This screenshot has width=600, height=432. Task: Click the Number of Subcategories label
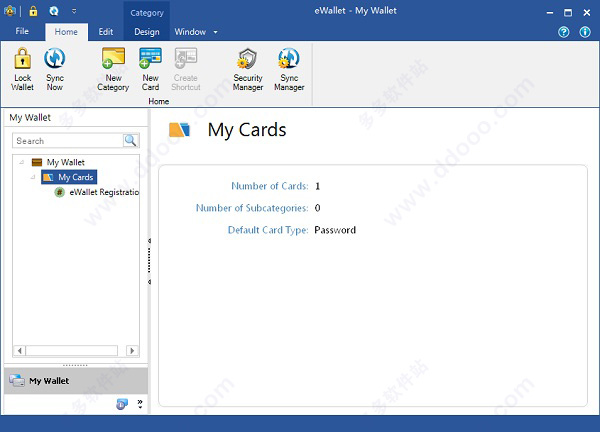coord(252,208)
